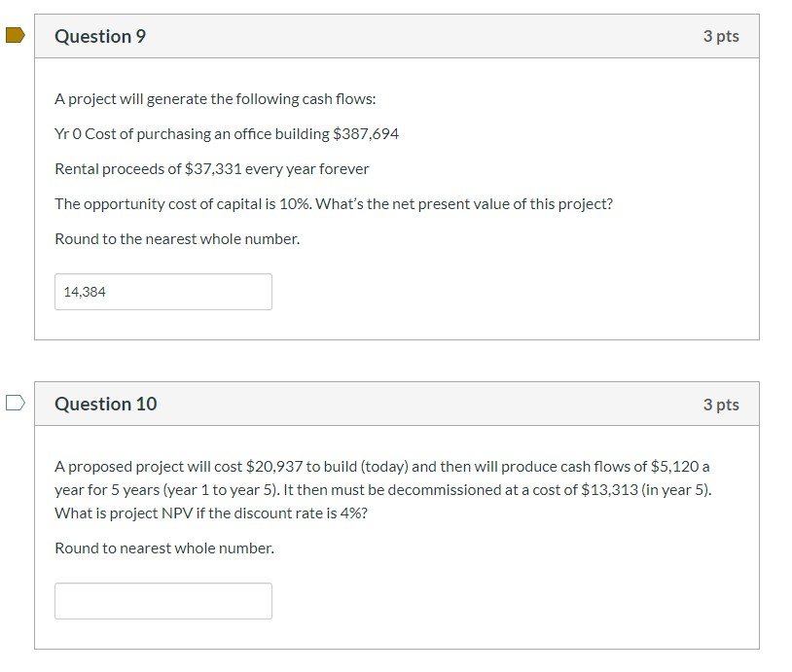This screenshot has width=792, height=672.
Task: Click the discount rate is 4% question line
Action: pos(211,513)
